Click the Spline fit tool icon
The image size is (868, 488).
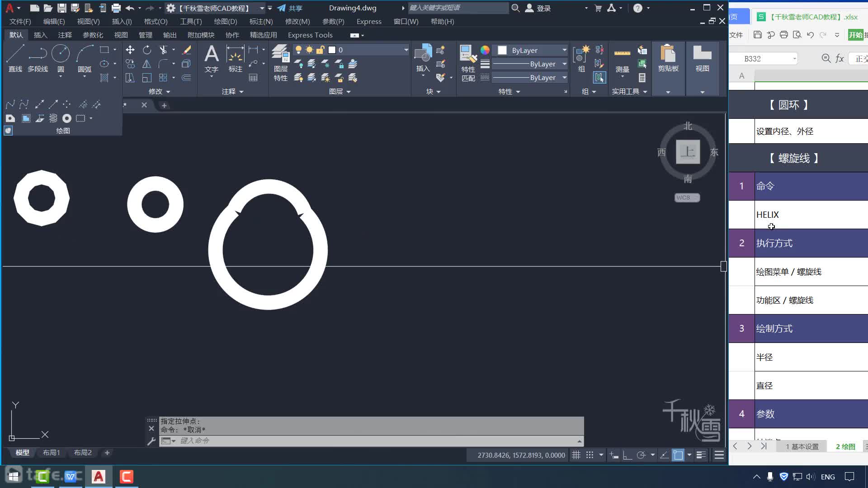tap(10, 105)
